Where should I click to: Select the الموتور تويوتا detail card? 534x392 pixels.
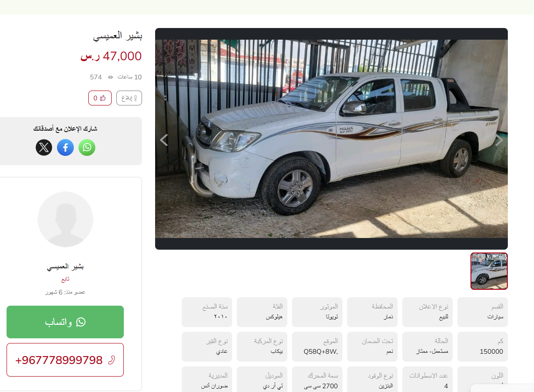click(317, 312)
